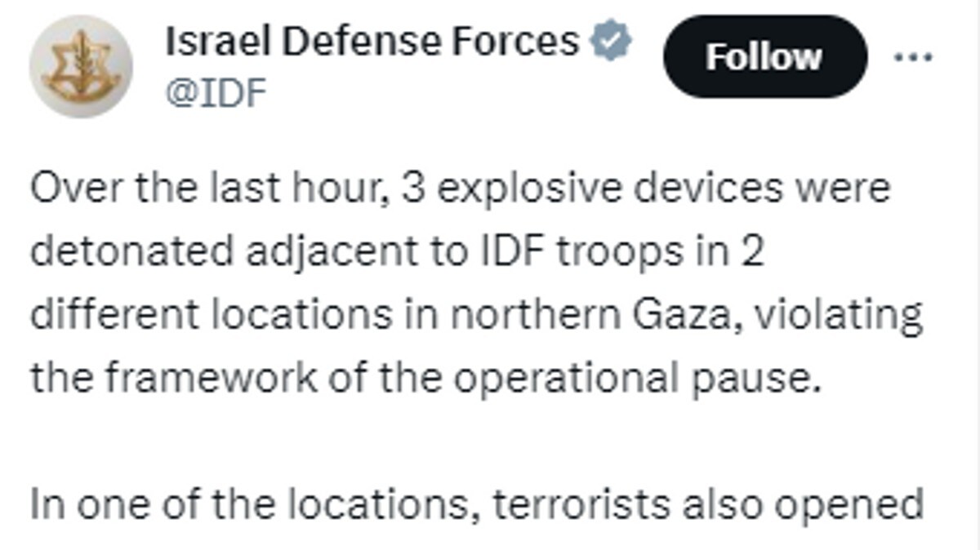Screen dimensions: 980x550
Task: Open the IDF profile avatar
Action: click(x=81, y=67)
